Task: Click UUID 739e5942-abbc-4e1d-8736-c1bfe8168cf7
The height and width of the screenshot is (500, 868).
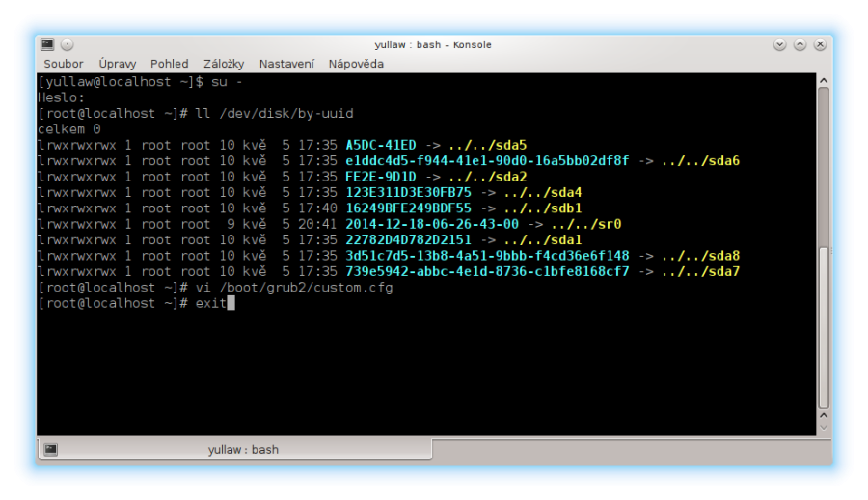Action: click(487, 271)
